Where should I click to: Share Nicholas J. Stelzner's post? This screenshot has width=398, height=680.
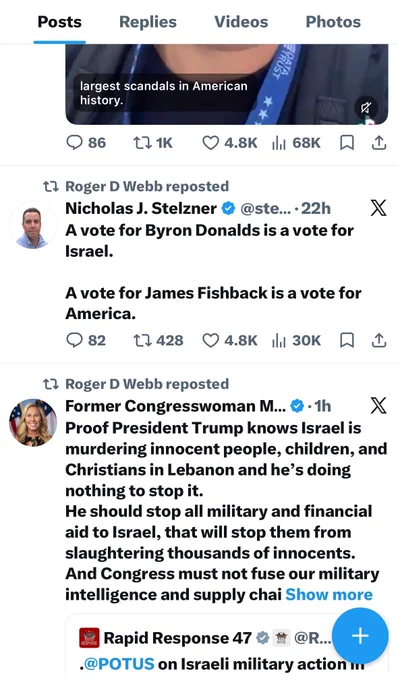coord(379,340)
